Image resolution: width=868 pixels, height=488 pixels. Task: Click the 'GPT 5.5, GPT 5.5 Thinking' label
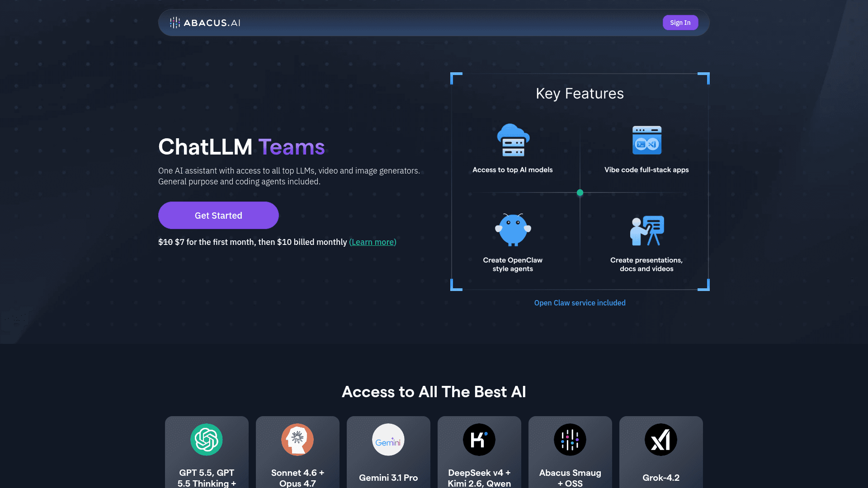coord(207,478)
